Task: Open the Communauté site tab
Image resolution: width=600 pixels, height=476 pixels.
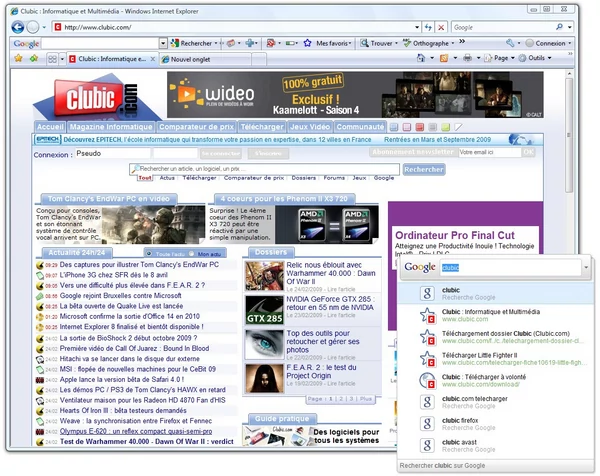Action: click(360, 127)
